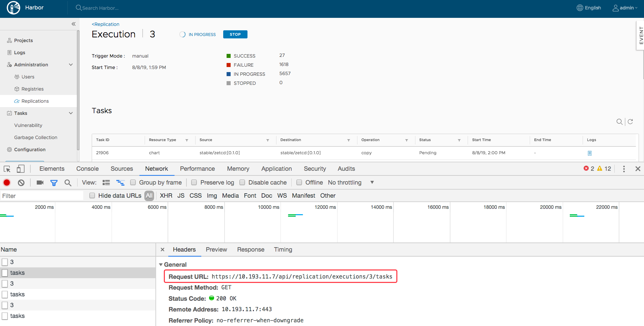Click the red error count icon

pos(586,168)
